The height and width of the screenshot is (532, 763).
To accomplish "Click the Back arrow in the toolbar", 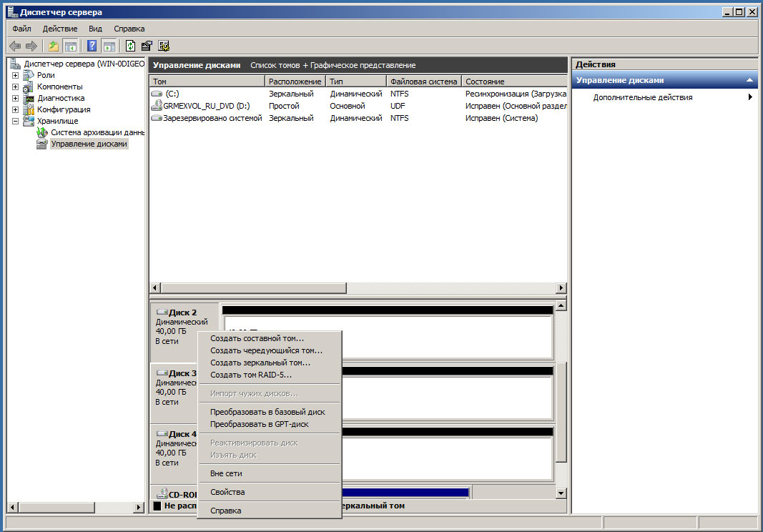I will pyautogui.click(x=15, y=46).
